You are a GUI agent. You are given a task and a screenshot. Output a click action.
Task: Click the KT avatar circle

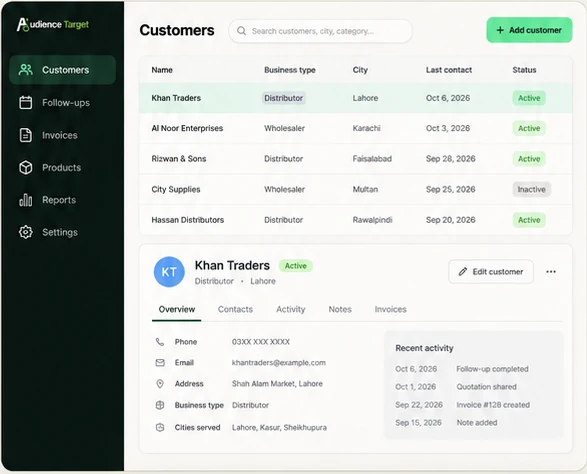click(x=169, y=272)
